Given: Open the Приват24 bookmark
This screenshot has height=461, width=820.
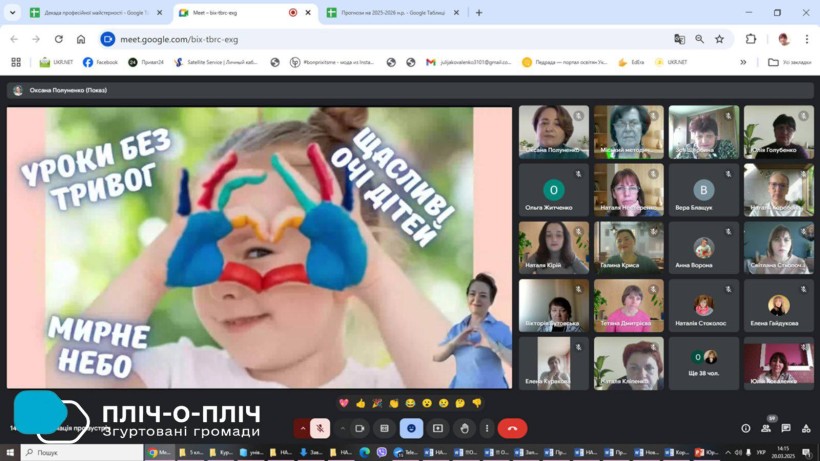Looking at the screenshot, I should [x=146, y=62].
